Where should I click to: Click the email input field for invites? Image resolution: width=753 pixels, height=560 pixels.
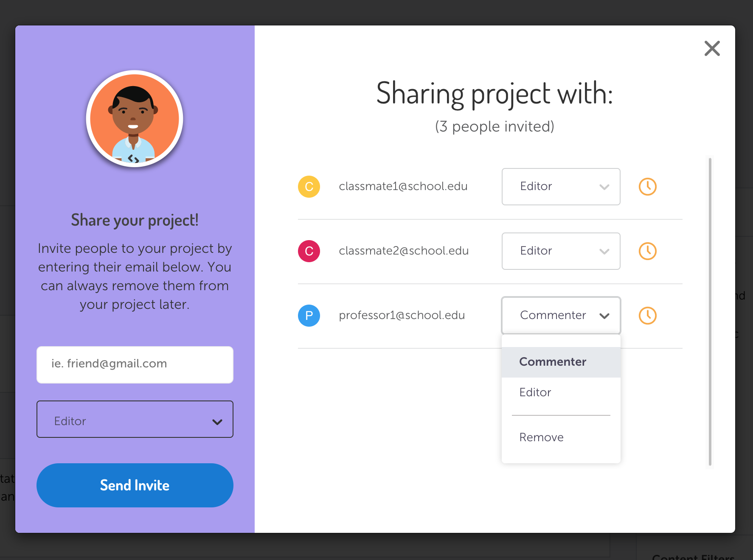(135, 364)
